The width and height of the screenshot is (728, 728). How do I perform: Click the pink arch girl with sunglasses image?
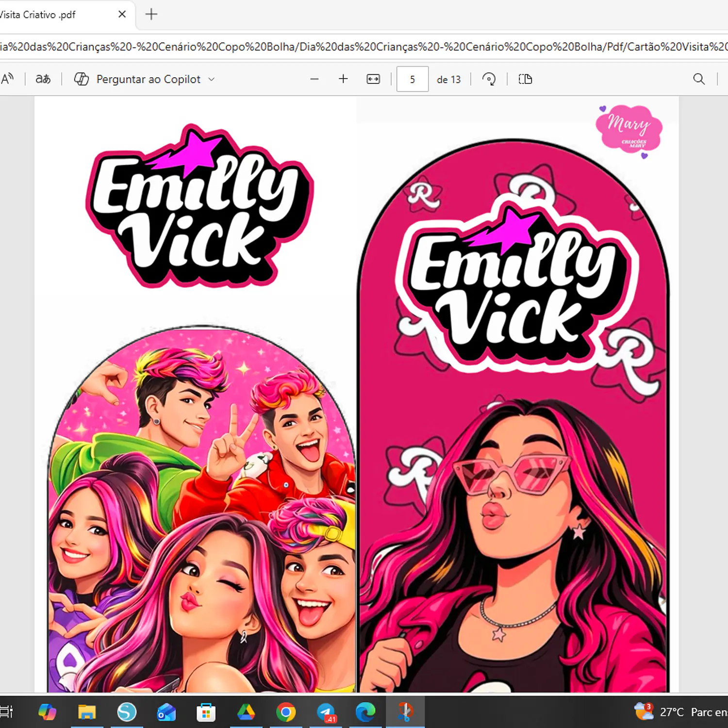click(x=513, y=415)
